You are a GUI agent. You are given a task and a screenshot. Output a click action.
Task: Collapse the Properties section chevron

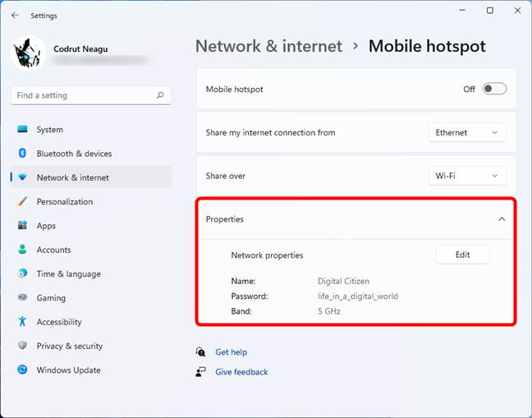coord(502,219)
